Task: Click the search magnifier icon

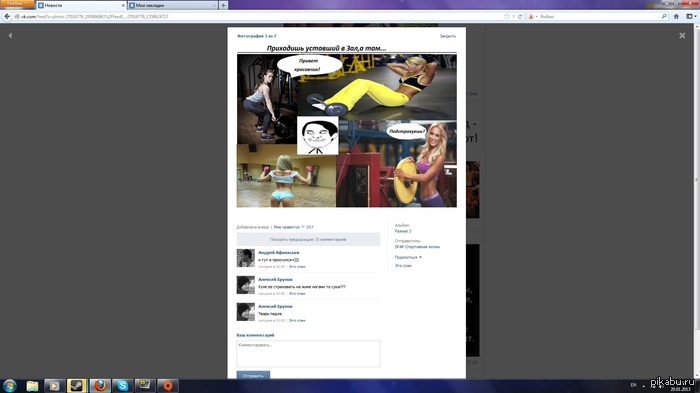Action: (664, 17)
